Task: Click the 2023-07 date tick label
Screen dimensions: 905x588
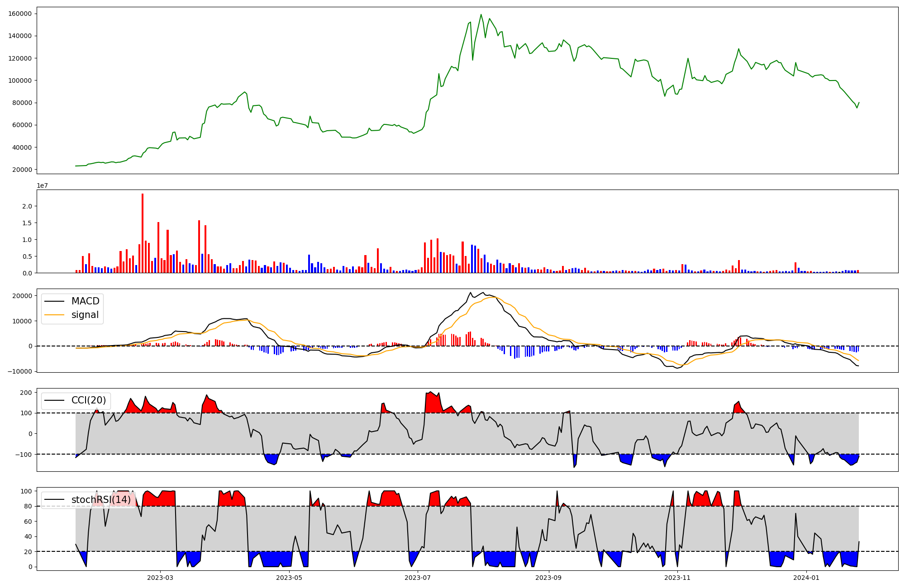Action: point(418,578)
